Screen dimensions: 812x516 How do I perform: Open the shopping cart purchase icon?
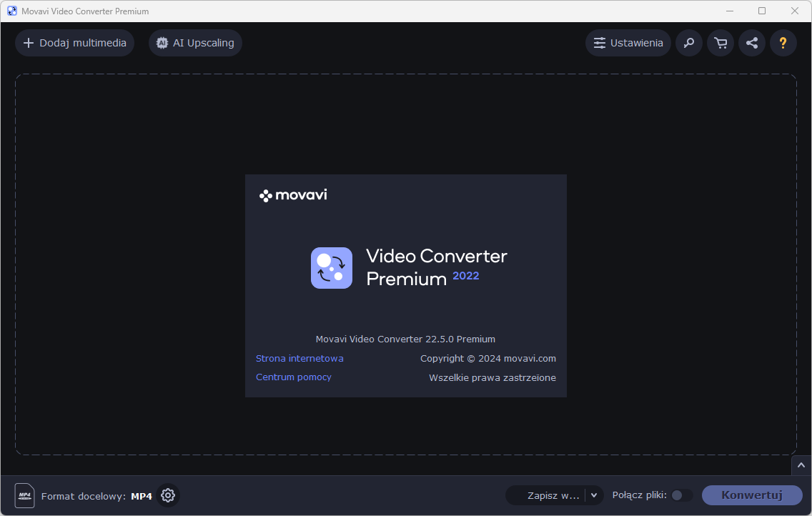[x=721, y=43]
